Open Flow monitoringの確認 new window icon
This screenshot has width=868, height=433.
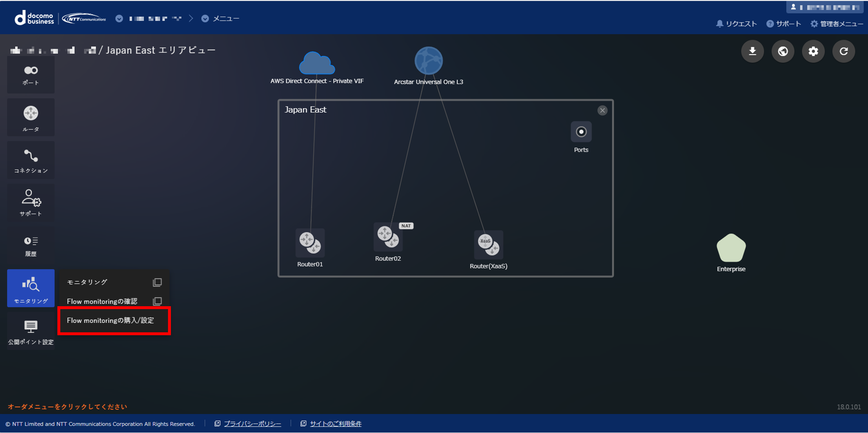coord(157,301)
